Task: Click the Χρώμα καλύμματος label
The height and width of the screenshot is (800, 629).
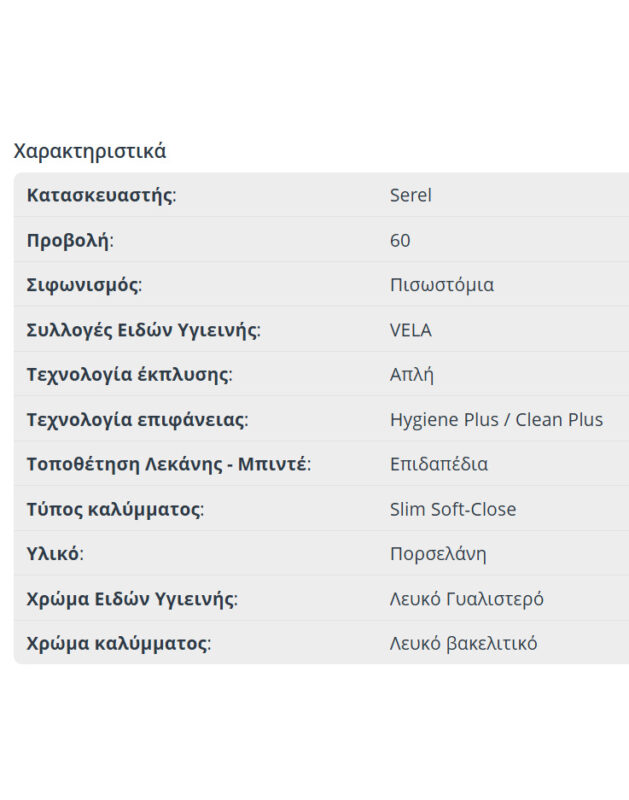Action: pos(118,643)
